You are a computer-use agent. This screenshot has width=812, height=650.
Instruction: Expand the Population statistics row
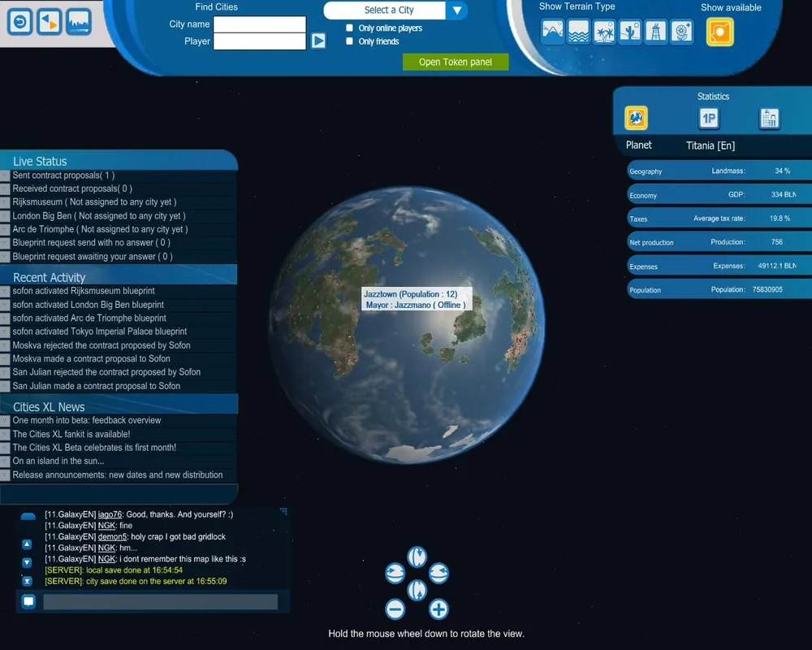(x=719, y=290)
